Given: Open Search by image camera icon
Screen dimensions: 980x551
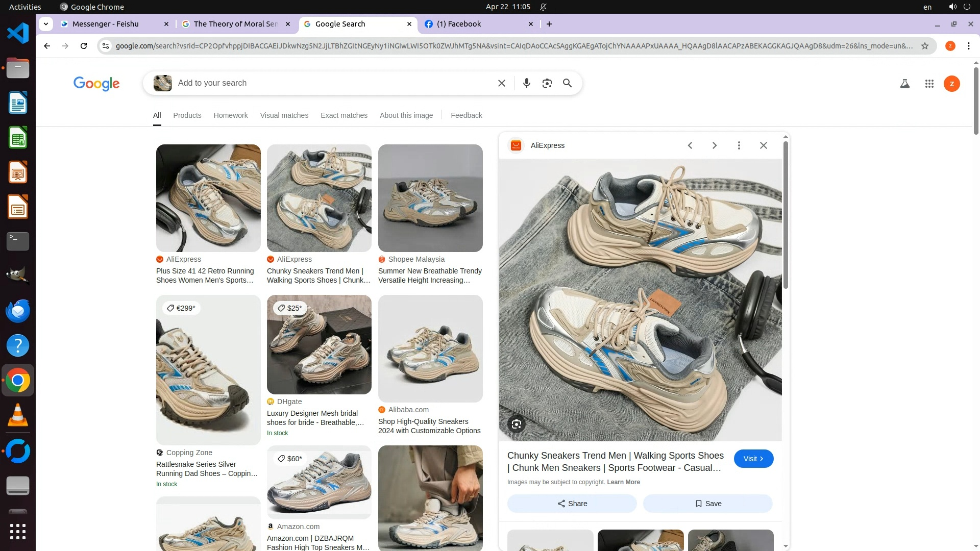Looking at the screenshot, I should pyautogui.click(x=547, y=83).
